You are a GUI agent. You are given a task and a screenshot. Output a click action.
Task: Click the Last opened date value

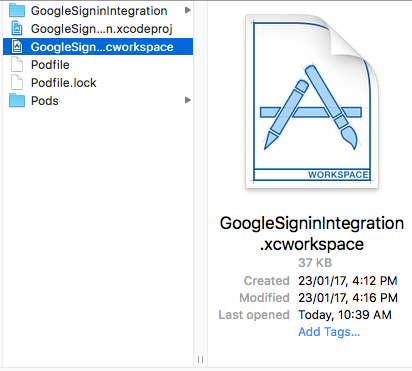tap(345, 315)
